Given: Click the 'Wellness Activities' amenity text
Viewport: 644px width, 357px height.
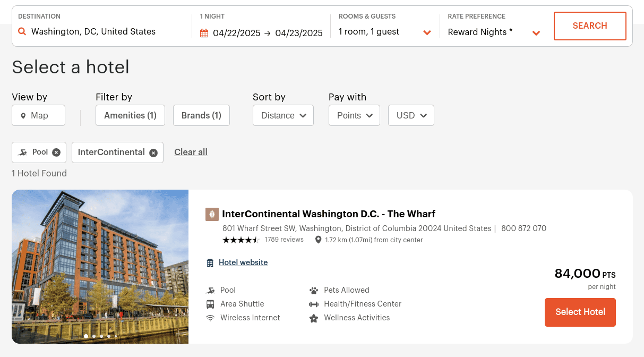Looking at the screenshot, I should click(357, 318).
